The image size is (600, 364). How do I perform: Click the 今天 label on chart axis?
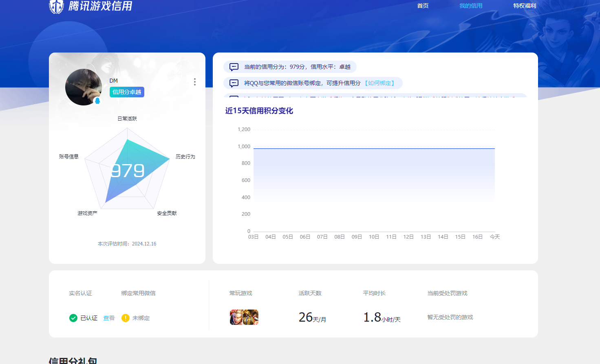click(495, 237)
